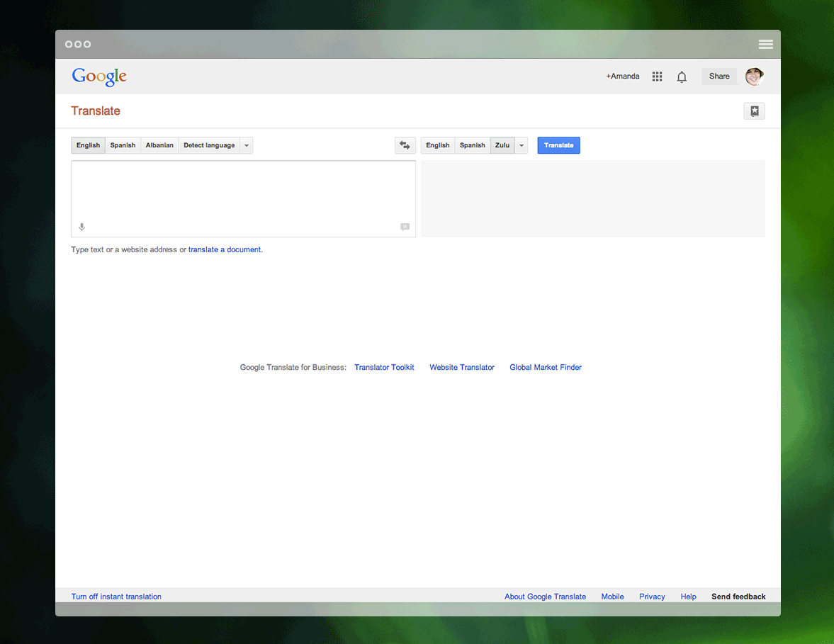Open the Google apps grid

[658, 77]
